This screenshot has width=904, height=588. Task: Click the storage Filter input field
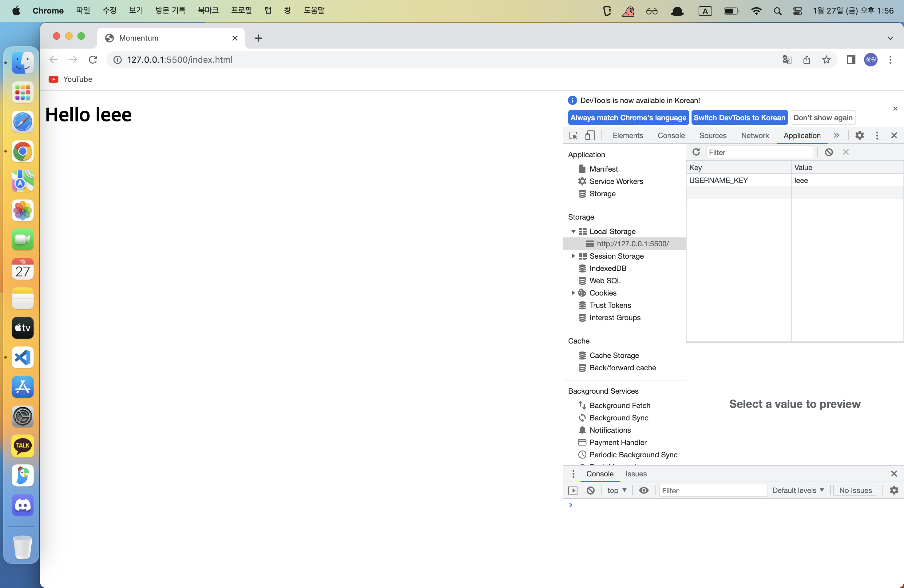click(x=759, y=152)
